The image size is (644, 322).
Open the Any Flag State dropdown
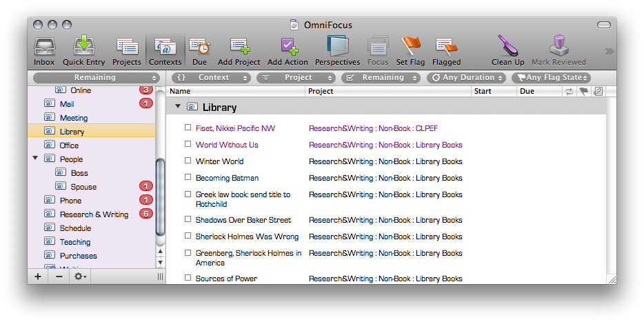tap(551, 78)
